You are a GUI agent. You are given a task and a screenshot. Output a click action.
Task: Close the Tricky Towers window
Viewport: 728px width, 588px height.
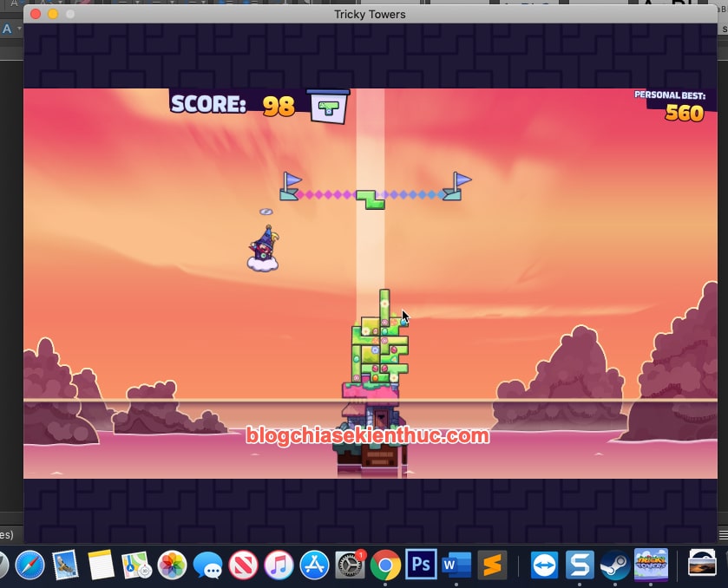pos(36,14)
